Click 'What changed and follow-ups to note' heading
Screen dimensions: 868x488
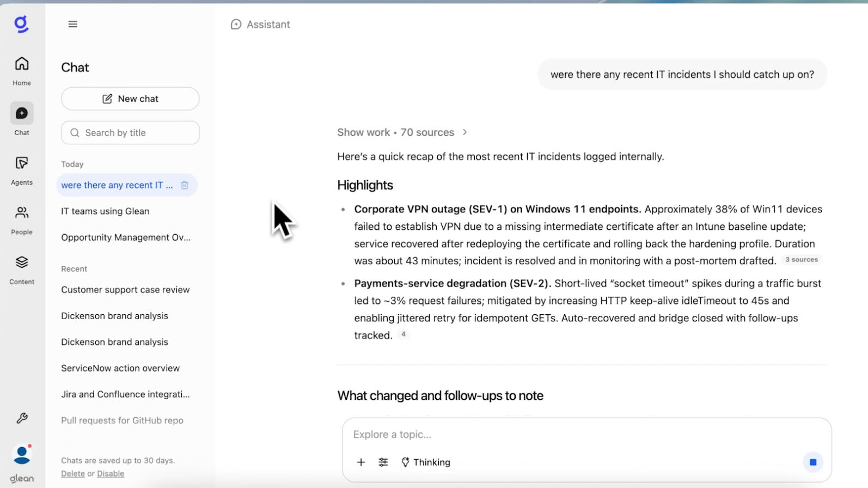click(440, 395)
